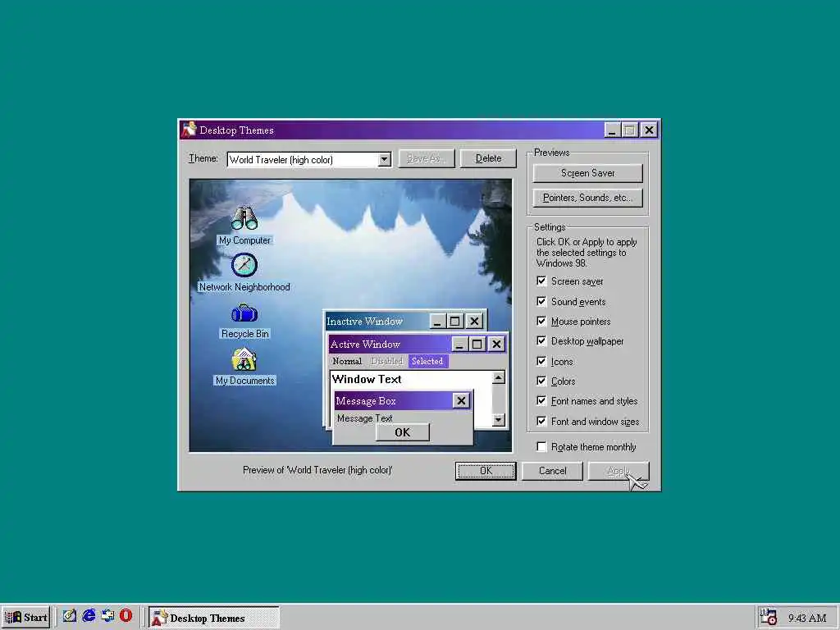Click the Task Scheduler tray icon
This screenshot has width=840, height=630.
(769, 617)
